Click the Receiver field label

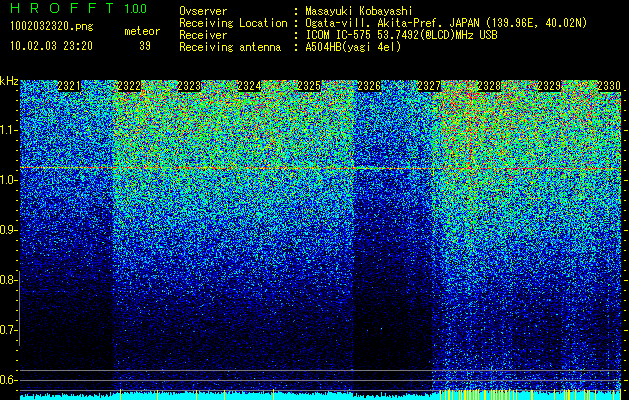pos(203,35)
